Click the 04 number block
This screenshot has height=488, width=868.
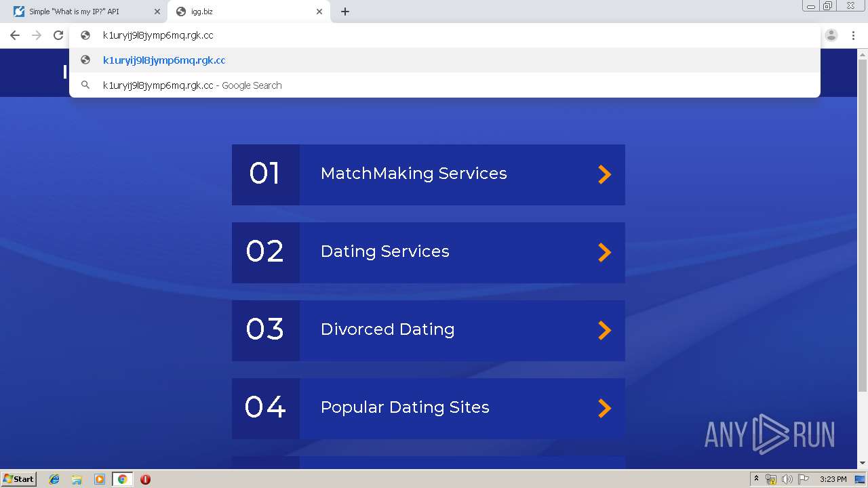pos(265,408)
